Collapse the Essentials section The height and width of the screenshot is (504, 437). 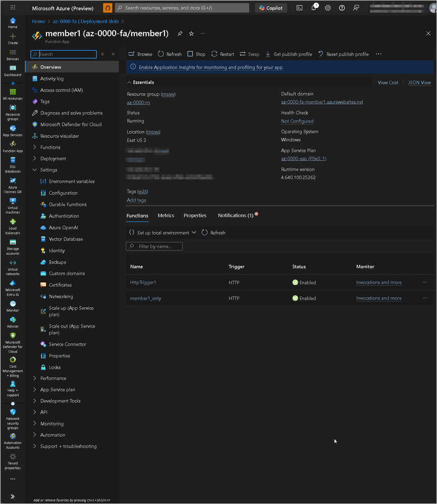click(x=140, y=82)
